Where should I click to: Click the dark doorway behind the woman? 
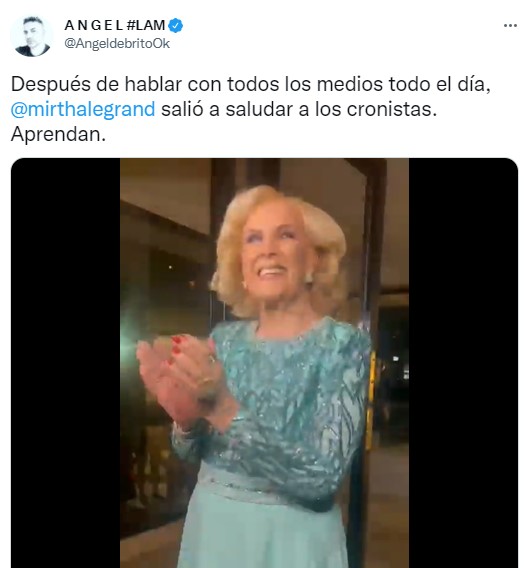pos(393,362)
